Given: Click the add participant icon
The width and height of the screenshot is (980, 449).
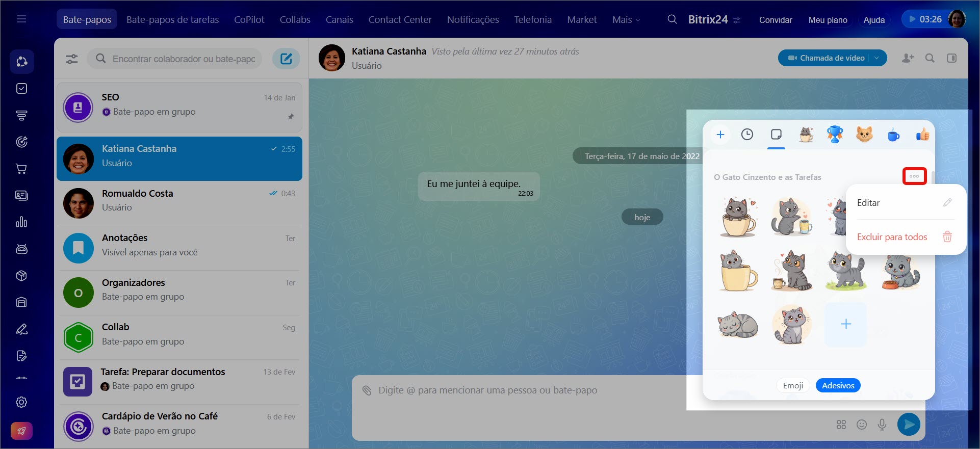Looking at the screenshot, I should point(908,58).
